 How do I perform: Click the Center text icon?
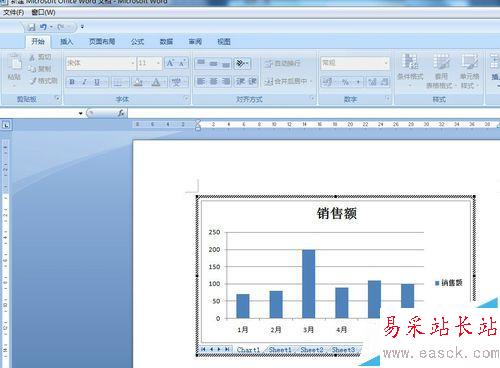(213, 81)
